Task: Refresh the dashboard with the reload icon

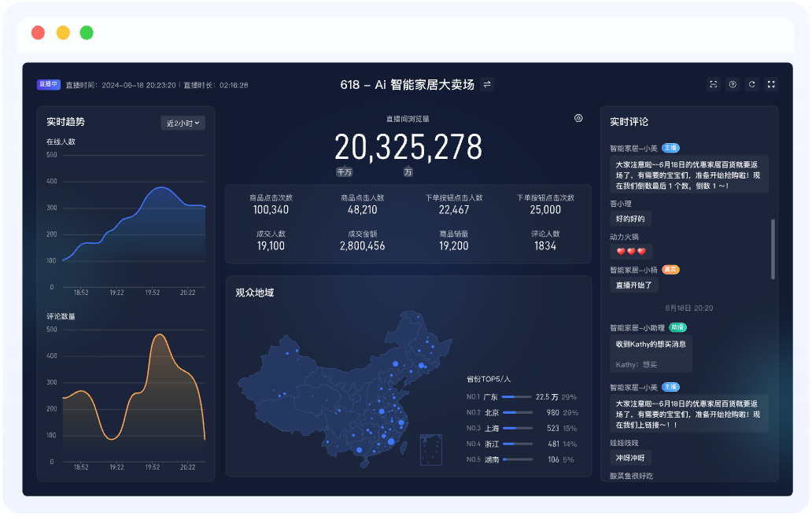Action: 751,85
